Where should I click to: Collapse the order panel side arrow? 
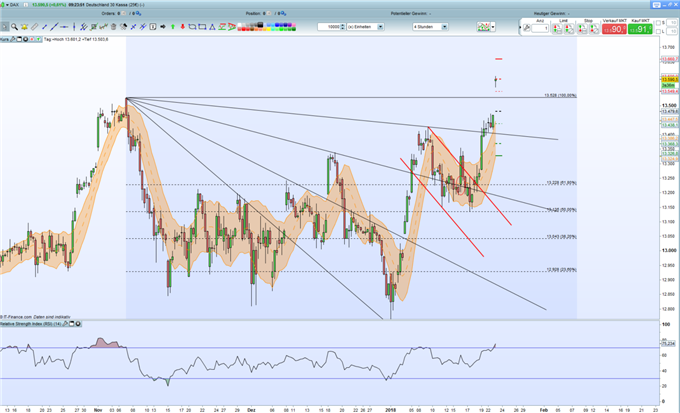click(520, 27)
